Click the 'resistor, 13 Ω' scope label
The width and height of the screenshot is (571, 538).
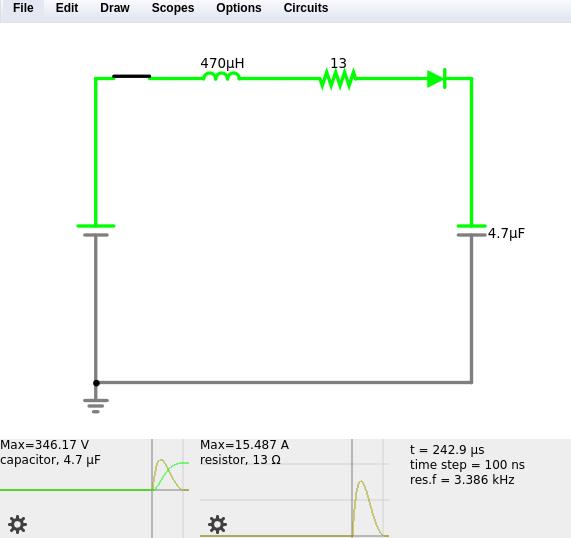pos(240,460)
